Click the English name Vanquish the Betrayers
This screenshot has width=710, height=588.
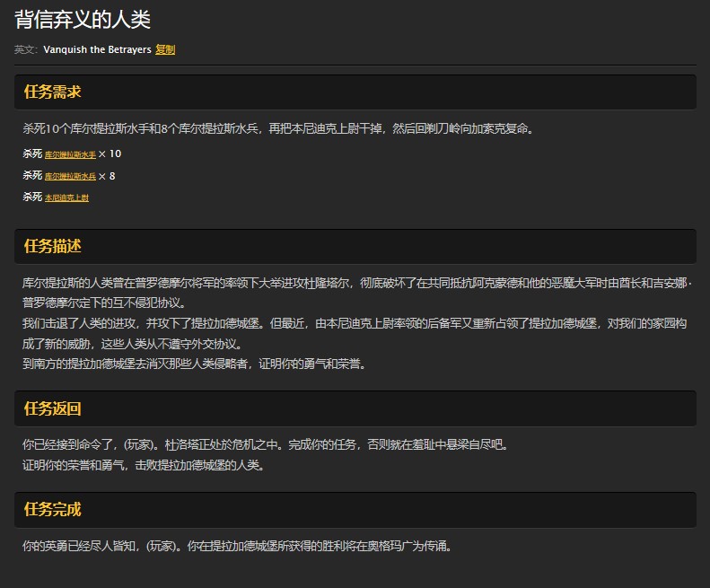97,49
